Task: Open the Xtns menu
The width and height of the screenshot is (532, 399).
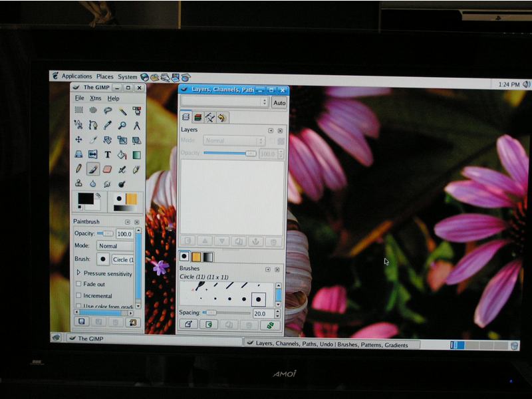Action: tap(96, 98)
